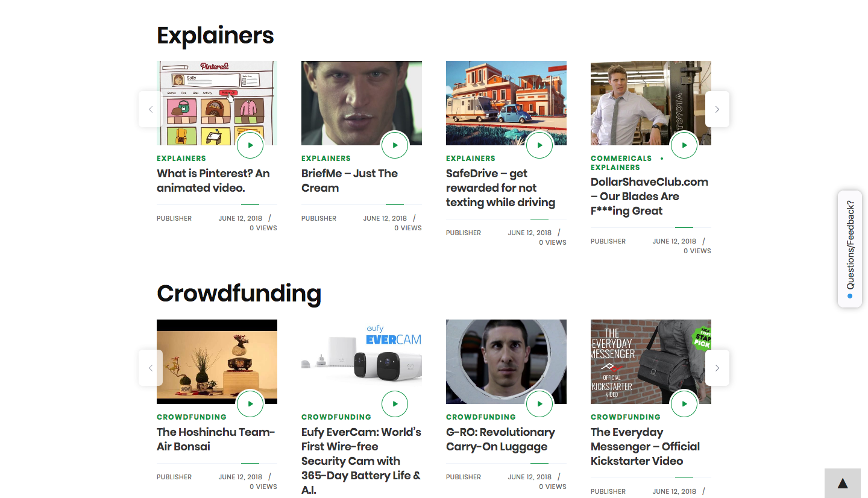Show next Crowdfunding carousel items
This screenshot has width=868, height=498.
click(x=717, y=368)
